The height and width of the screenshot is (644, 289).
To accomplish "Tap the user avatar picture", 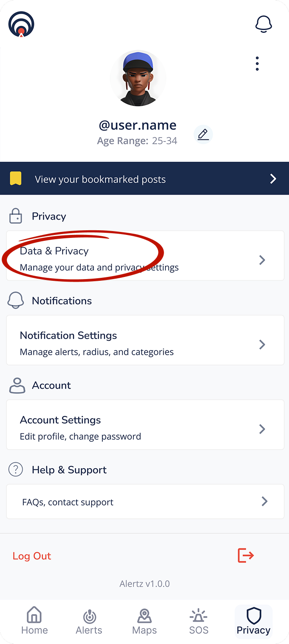I will [138, 78].
